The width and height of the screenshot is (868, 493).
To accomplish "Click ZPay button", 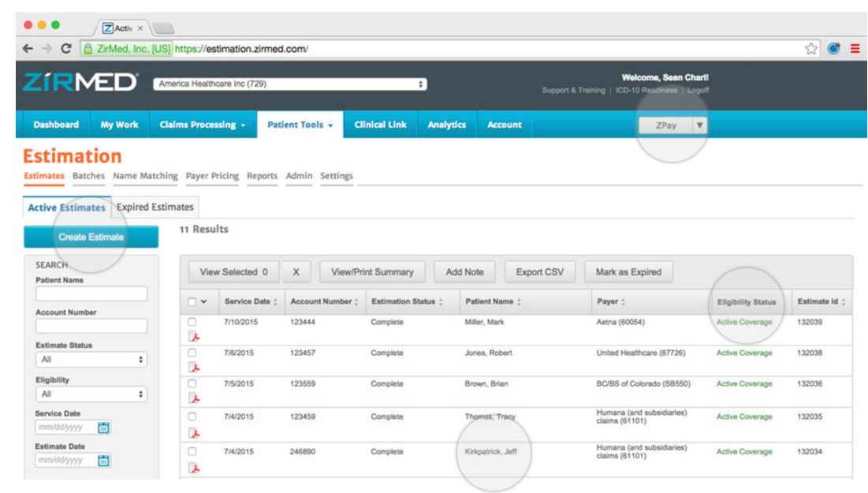I will pyautogui.click(x=666, y=125).
